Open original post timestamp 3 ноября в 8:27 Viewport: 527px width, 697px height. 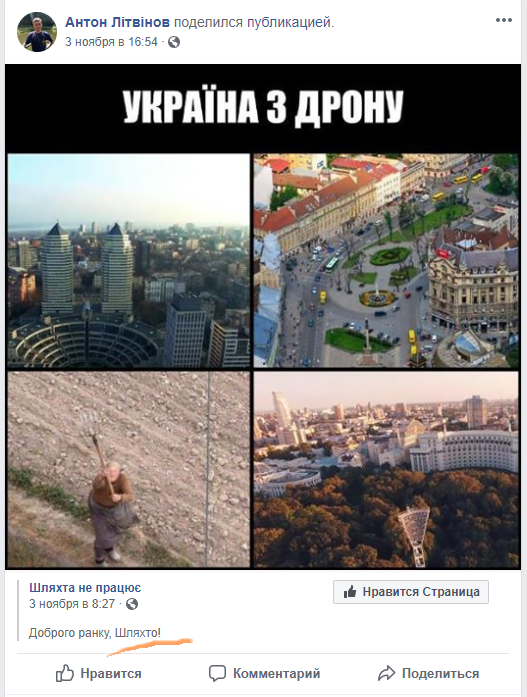click(72, 604)
